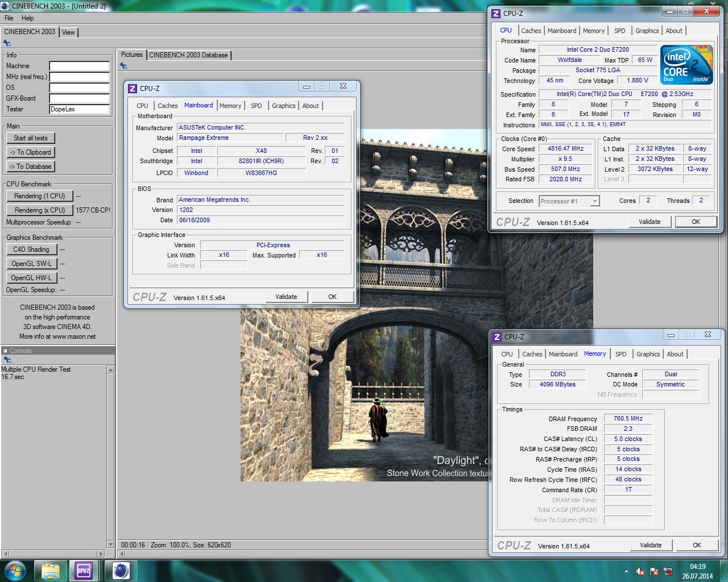The width and height of the screenshot is (728, 582).
Task: Open Graphics tab in Memory CPU-Z window
Action: tap(648, 354)
